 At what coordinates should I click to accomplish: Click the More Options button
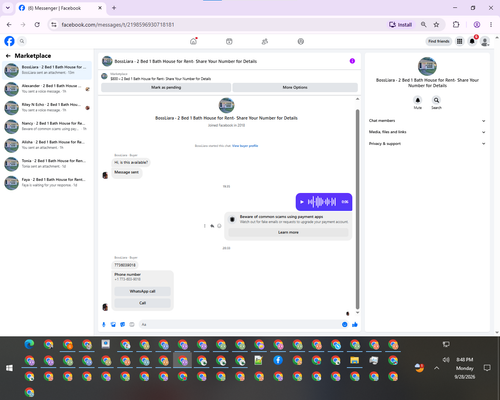tap(295, 87)
